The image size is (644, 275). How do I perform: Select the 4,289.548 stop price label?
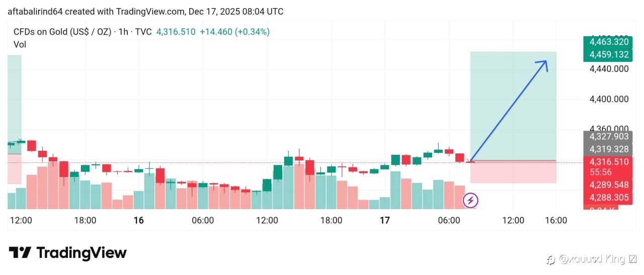click(x=609, y=185)
